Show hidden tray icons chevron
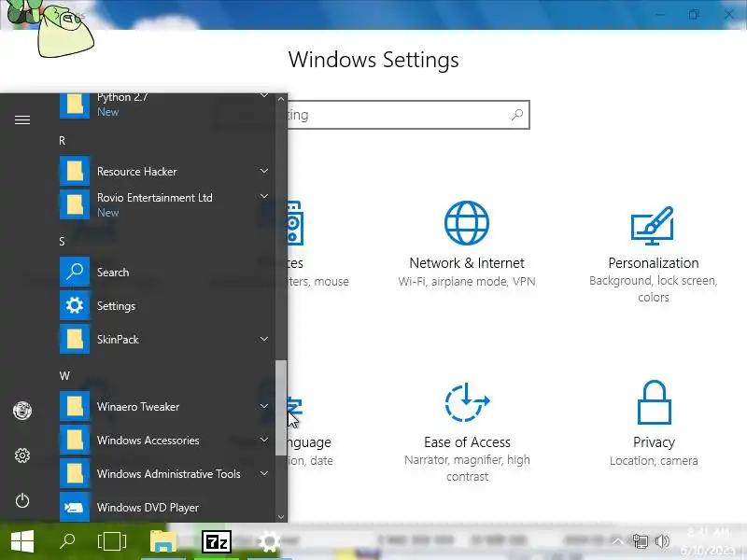747x560 pixels. point(617,541)
